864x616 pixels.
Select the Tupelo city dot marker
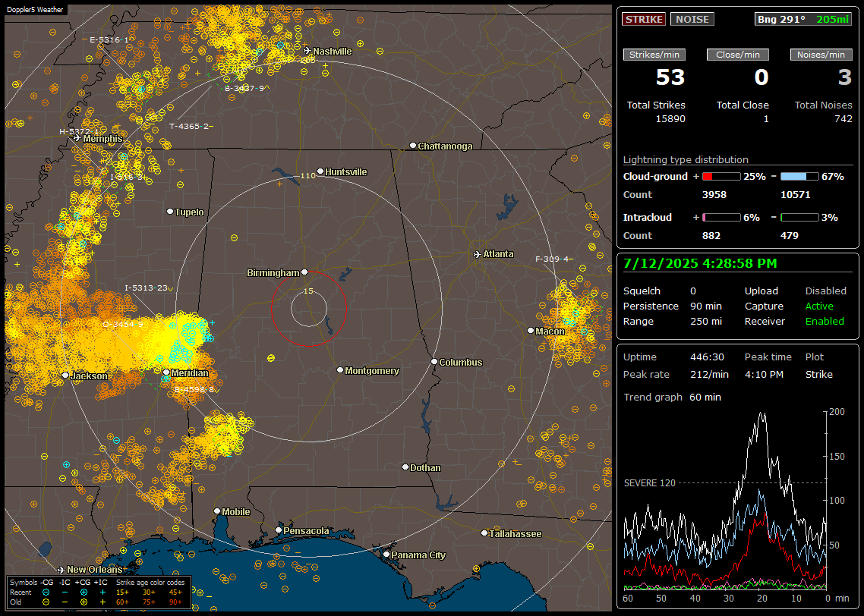point(170,212)
